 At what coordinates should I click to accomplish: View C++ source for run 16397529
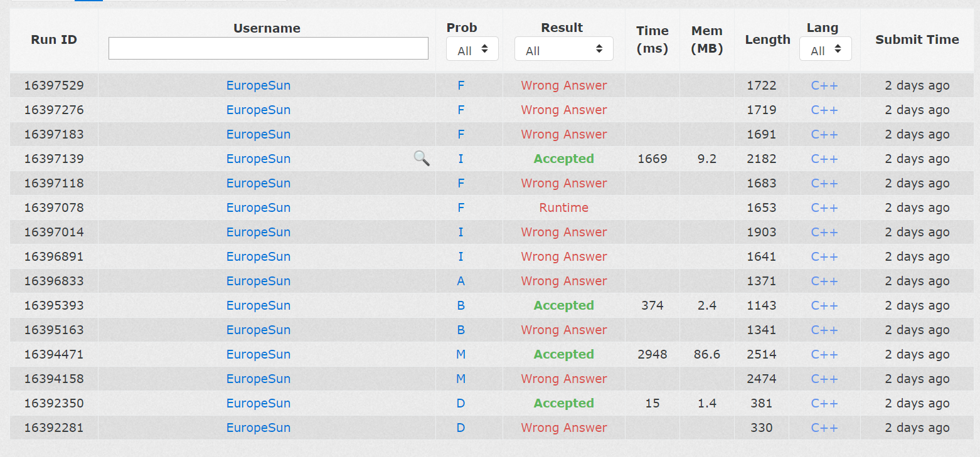824,85
